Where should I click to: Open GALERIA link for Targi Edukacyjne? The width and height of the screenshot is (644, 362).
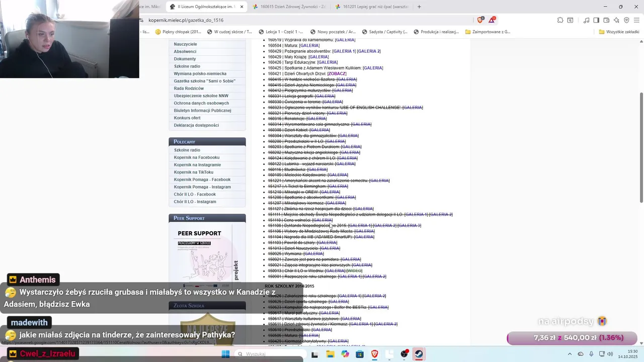click(328, 62)
